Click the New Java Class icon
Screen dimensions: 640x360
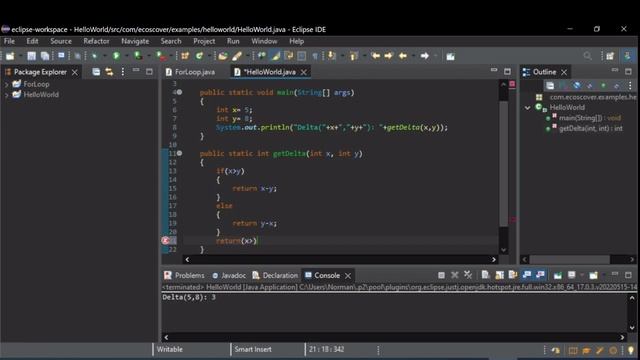(199, 56)
